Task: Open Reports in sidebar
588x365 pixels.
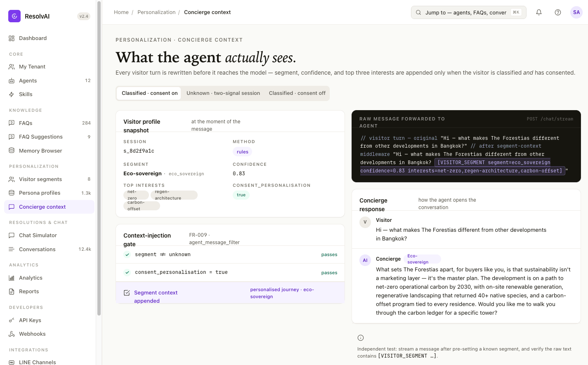Action: 50,292
